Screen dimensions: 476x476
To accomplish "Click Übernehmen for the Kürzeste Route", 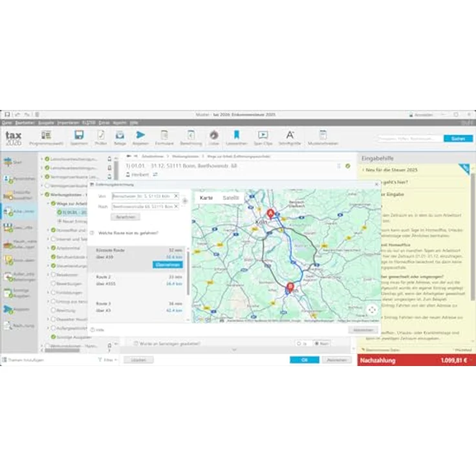I will click(168, 265).
